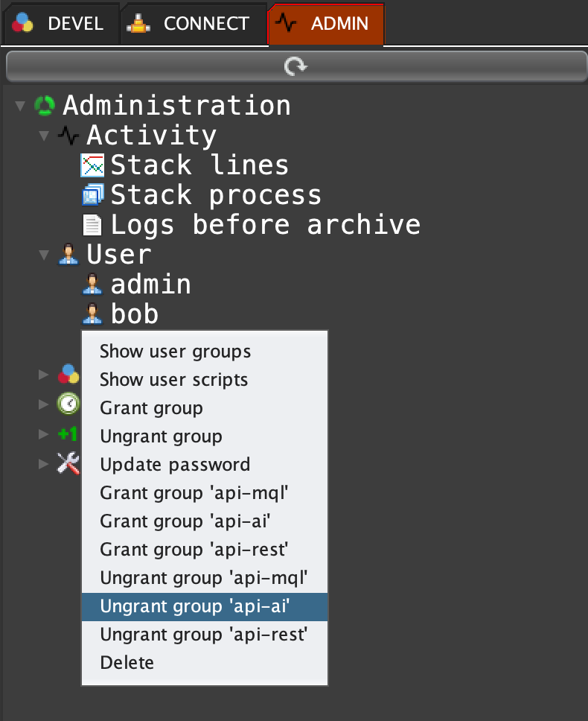Click the Activity pulse icon
The width and height of the screenshot is (588, 721).
click(68, 136)
